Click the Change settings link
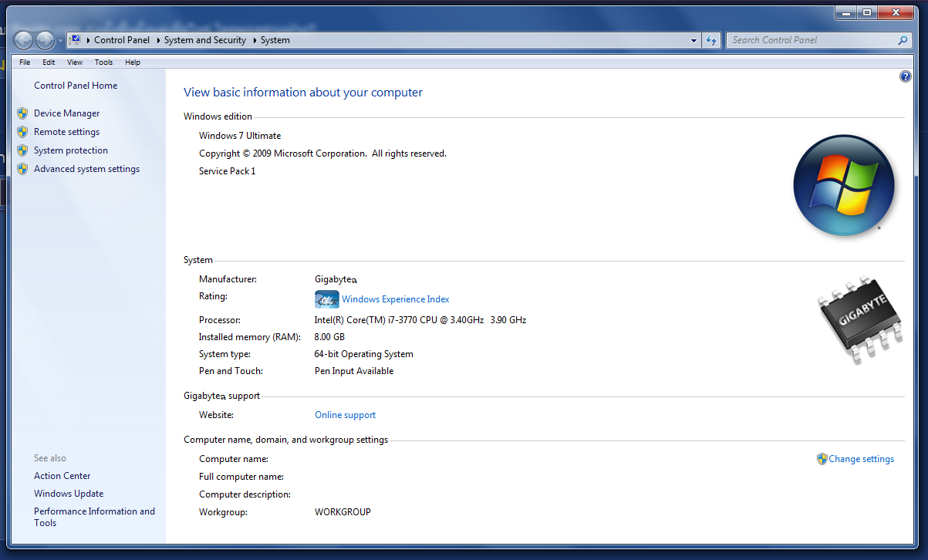The width and height of the screenshot is (928, 560). click(x=862, y=459)
